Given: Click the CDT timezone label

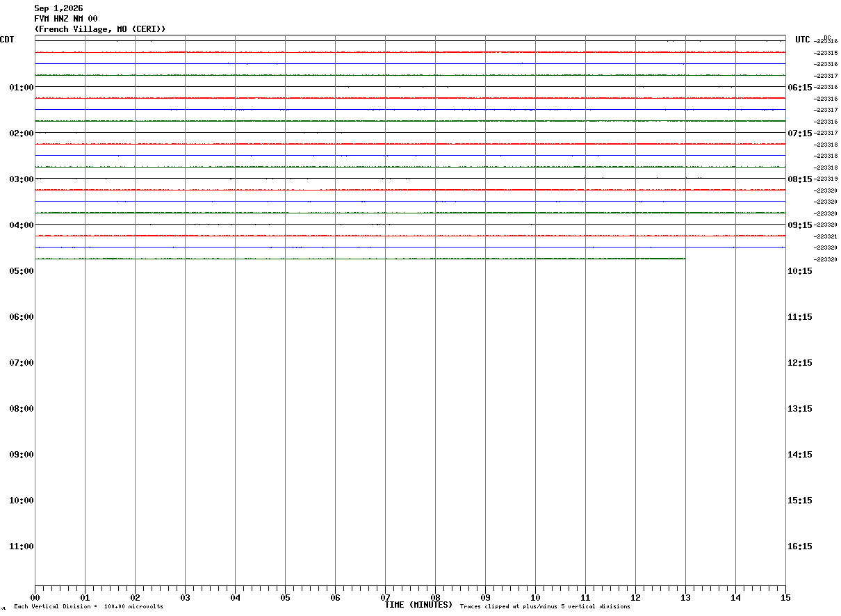Looking at the screenshot, I should tap(7, 40).
